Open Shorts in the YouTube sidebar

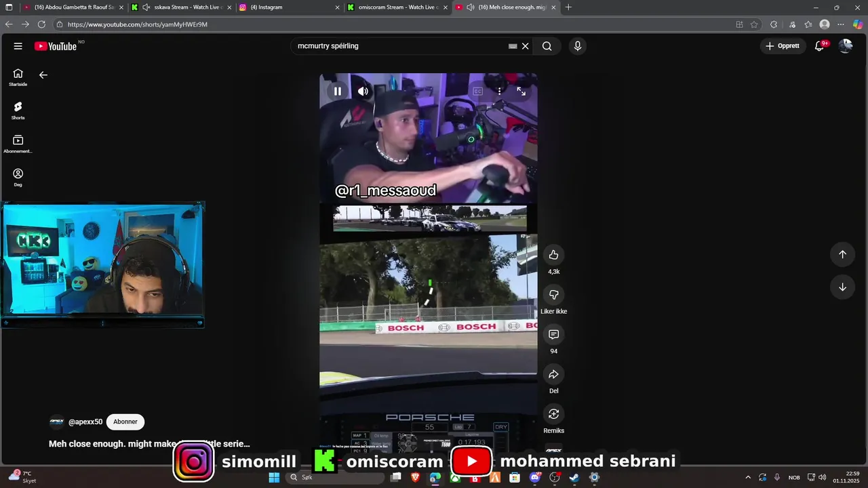click(18, 110)
